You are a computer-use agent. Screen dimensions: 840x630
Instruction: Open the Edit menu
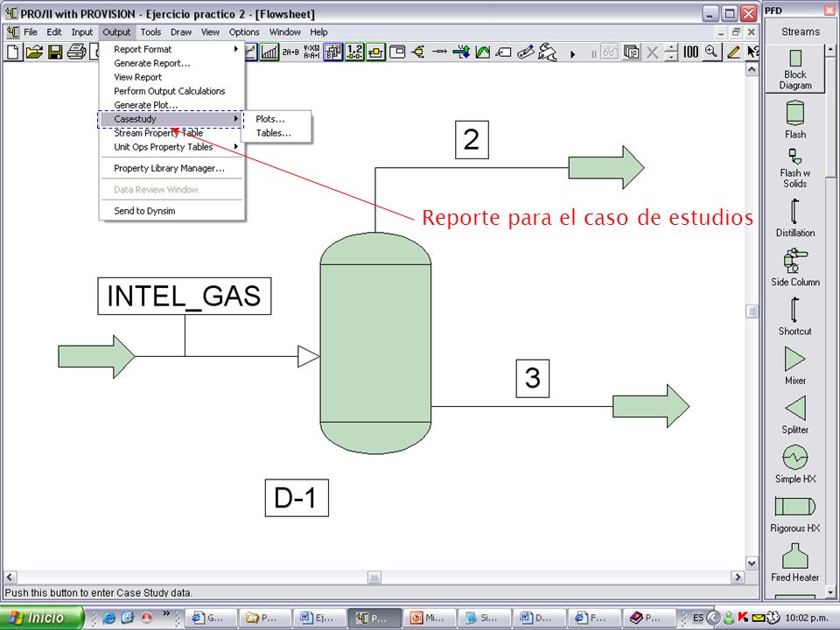tap(53, 32)
